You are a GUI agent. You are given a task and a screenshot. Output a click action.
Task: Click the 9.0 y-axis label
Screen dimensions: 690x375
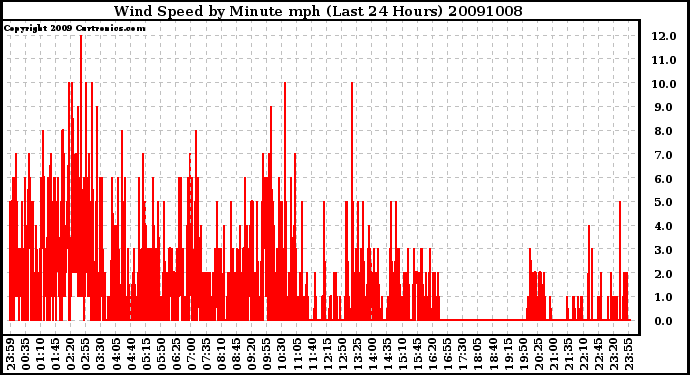click(x=664, y=107)
